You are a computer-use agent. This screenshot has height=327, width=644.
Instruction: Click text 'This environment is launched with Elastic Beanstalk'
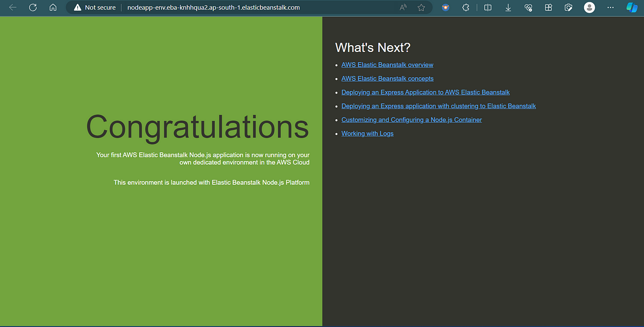[187, 183]
